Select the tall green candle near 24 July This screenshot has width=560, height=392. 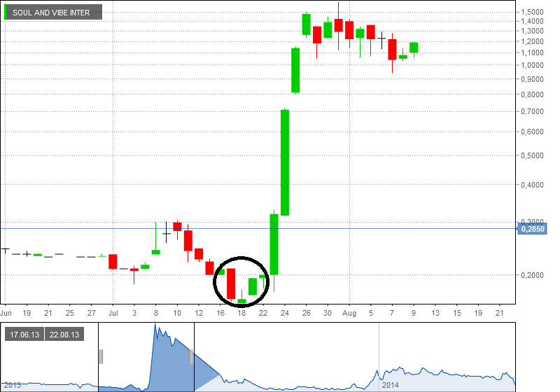pyautogui.click(x=285, y=162)
